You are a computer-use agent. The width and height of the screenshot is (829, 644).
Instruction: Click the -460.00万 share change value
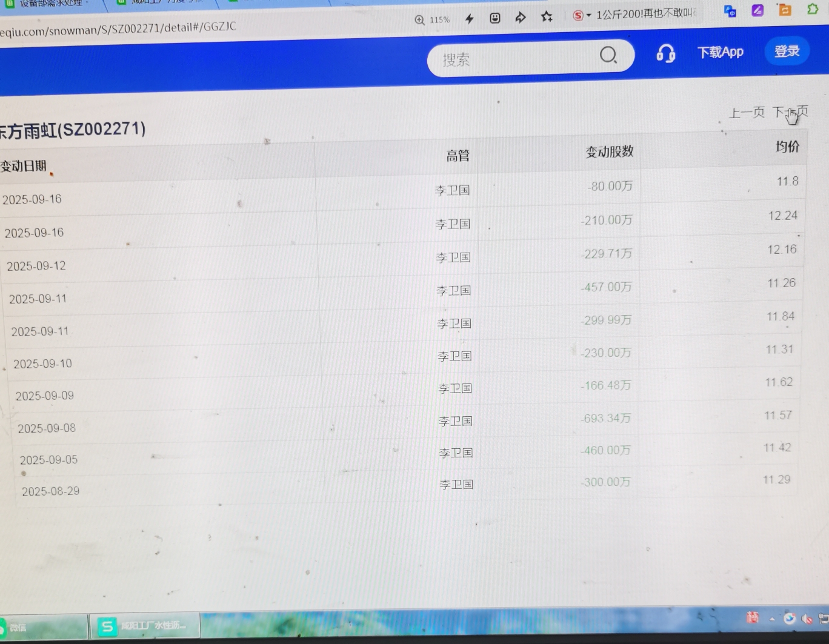[605, 450]
